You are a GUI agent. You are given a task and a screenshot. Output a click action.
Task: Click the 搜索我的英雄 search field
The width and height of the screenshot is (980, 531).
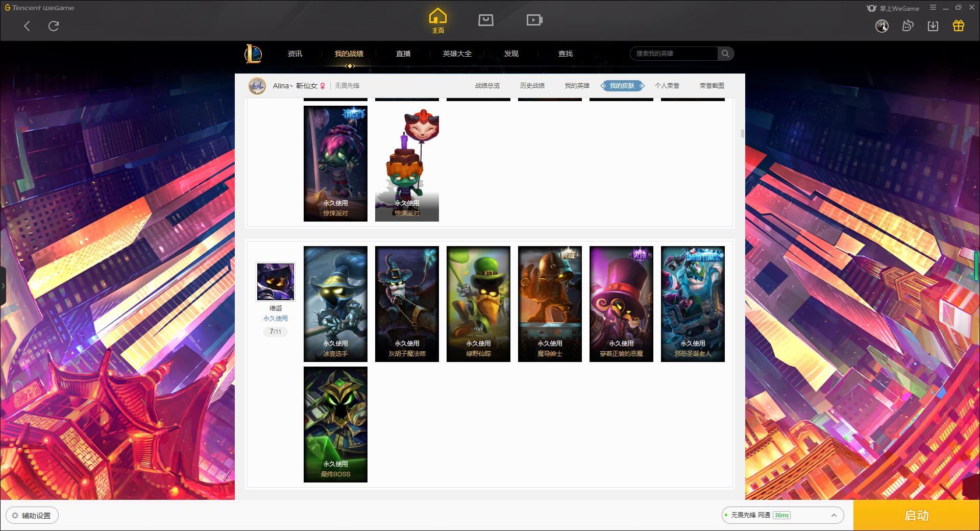point(674,54)
